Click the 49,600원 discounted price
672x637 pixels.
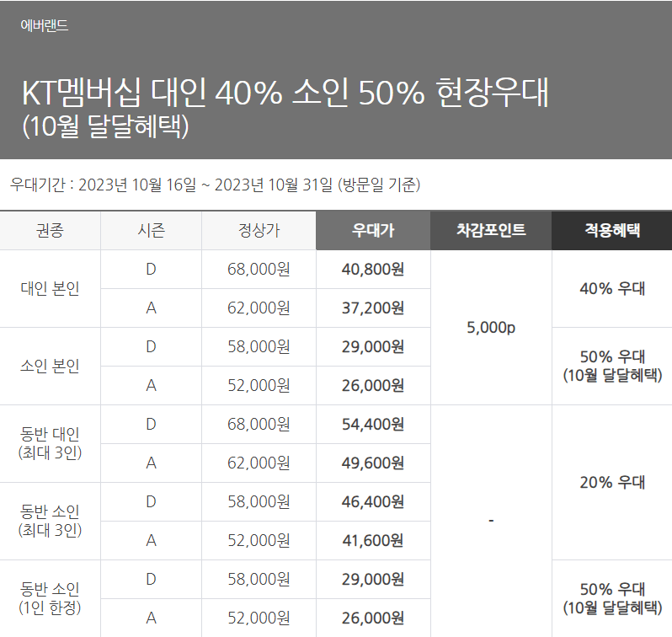click(373, 463)
